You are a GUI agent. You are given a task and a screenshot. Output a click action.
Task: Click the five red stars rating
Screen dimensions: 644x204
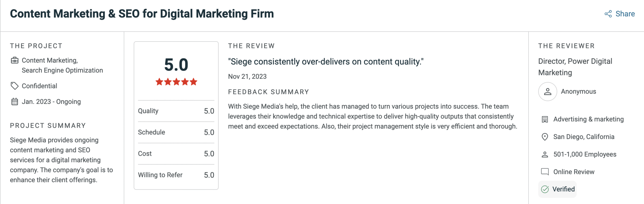tap(176, 82)
